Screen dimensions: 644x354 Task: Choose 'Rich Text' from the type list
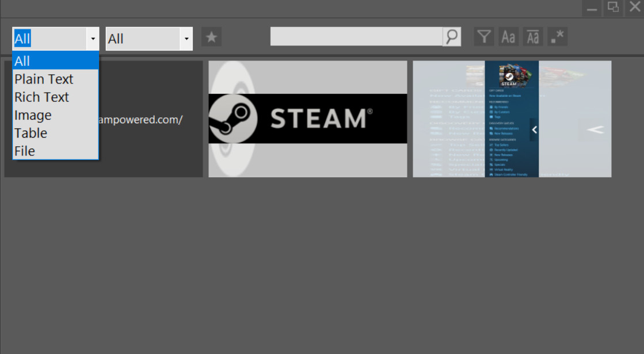55,97
